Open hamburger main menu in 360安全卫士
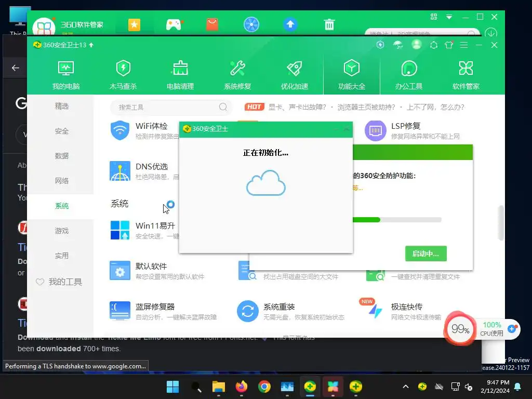The width and height of the screenshot is (532, 399). [x=464, y=45]
